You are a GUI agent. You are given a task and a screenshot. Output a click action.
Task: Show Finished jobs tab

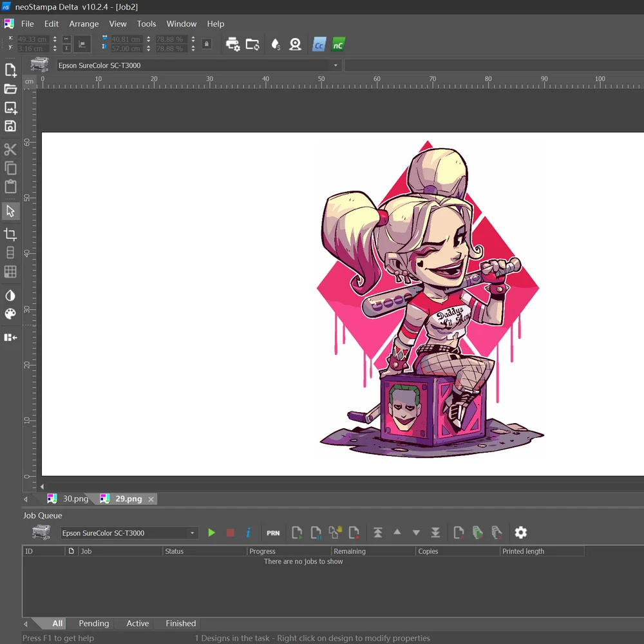pos(181,623)
